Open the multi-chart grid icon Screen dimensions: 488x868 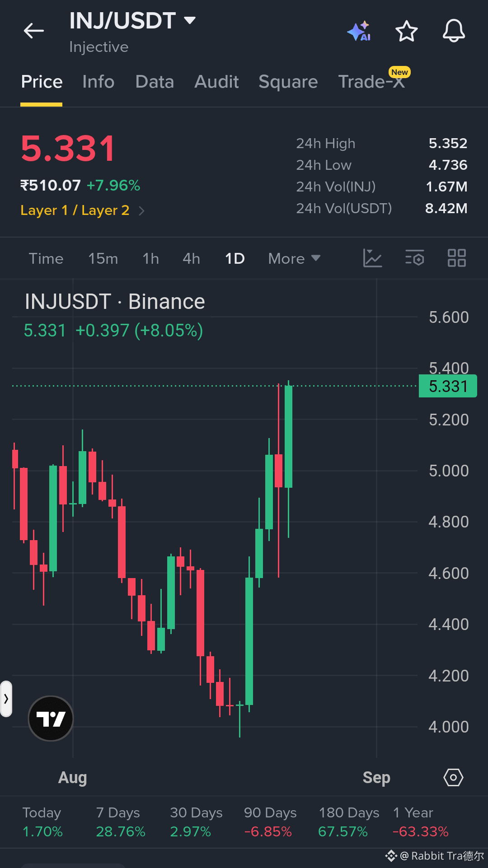click(x=456, y=258)
